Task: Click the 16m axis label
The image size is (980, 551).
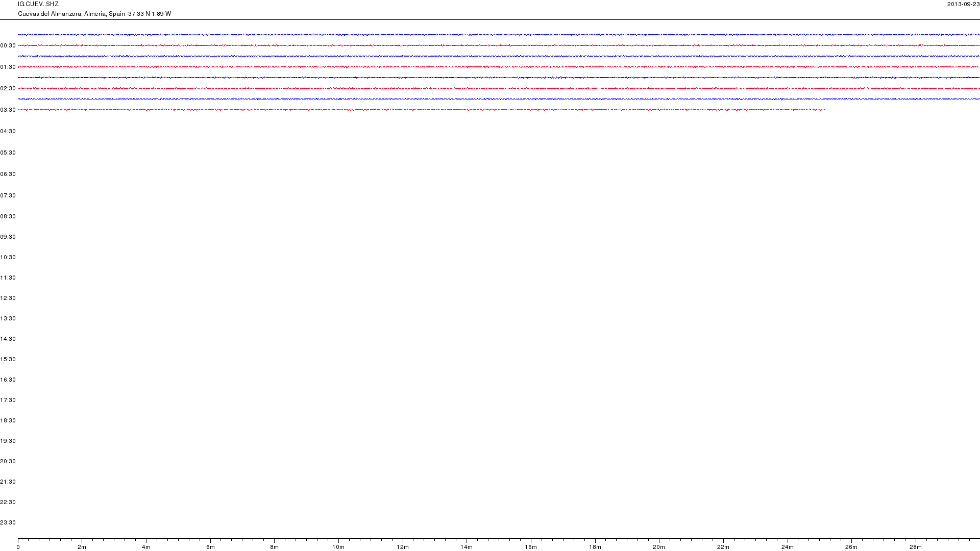Action: coord(531,547)
